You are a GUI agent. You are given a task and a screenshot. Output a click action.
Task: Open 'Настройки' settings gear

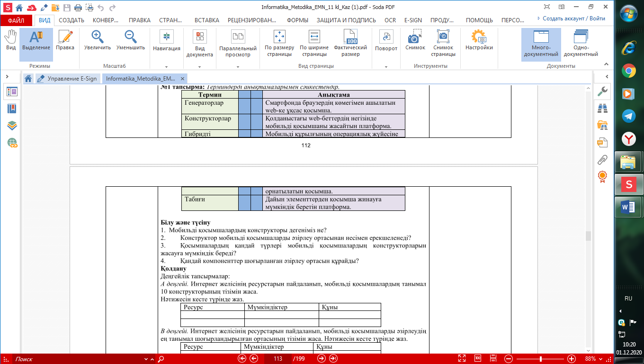coord(479,40)
